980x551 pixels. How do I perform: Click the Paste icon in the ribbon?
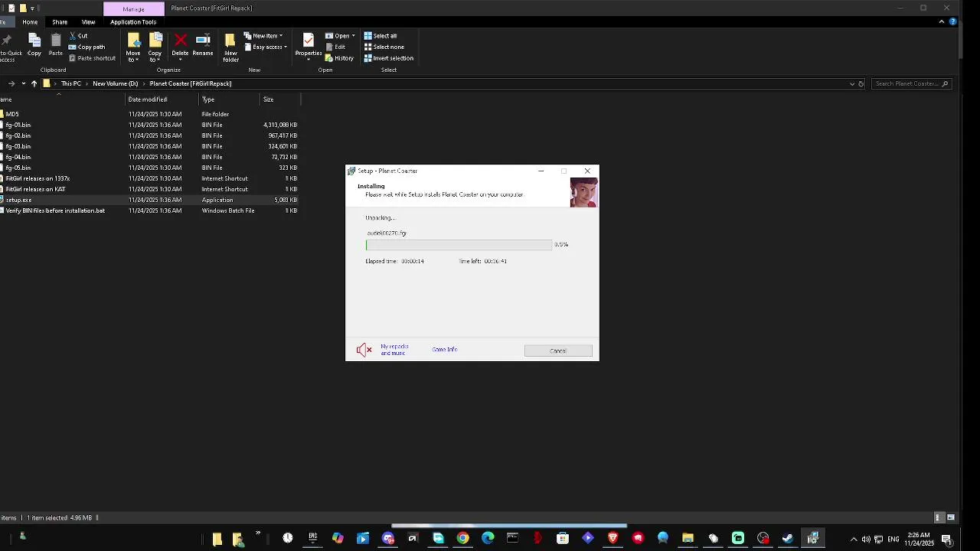[56, 45]
